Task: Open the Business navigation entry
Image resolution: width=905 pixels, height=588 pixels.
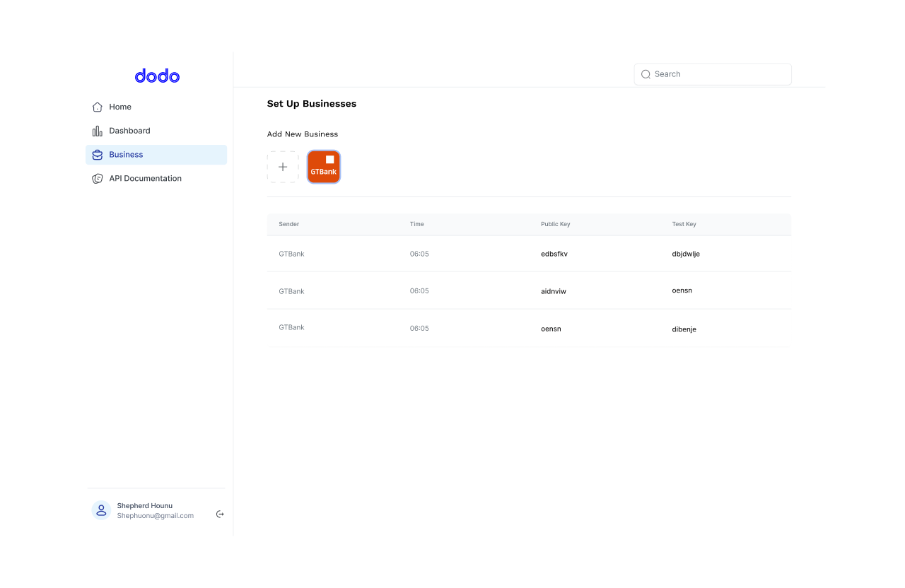Action: click(126, 154)
